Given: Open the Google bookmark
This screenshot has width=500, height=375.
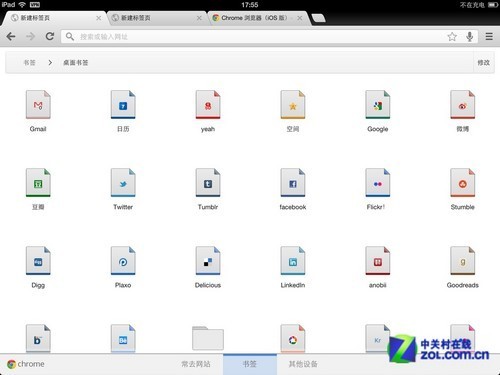Looking at the screenshot, I should (x=378, y=110).
